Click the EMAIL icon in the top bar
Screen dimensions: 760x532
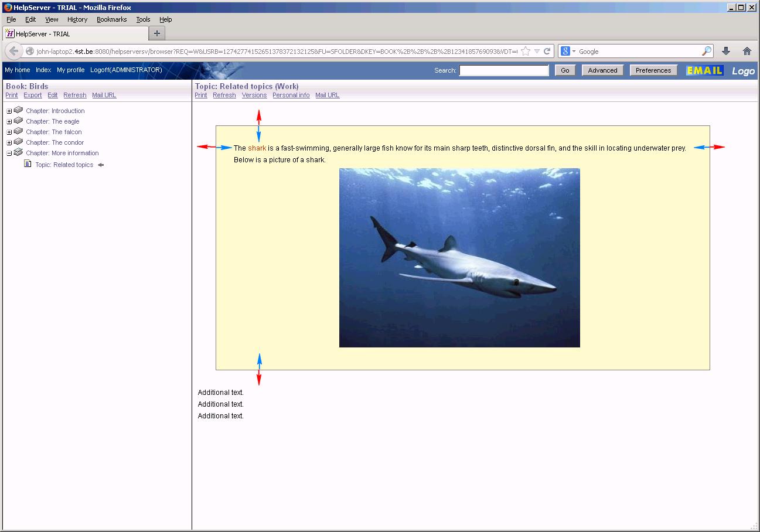(x=704, y=70)
